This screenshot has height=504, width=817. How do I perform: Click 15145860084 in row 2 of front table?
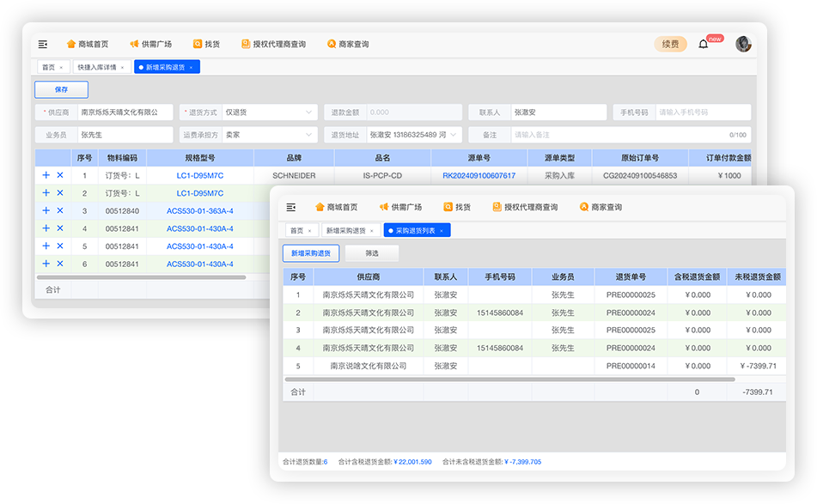500,313
